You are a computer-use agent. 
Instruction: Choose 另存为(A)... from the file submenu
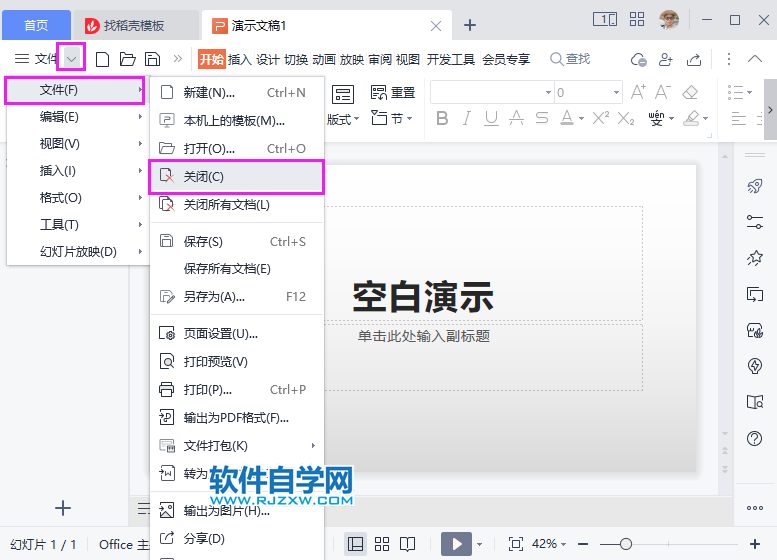[x=236, y=297]
